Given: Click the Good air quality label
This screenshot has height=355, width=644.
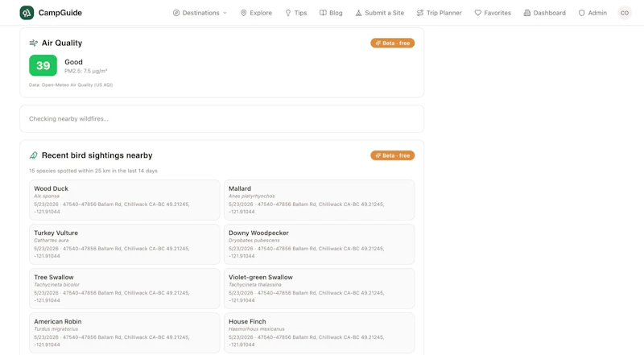Looking at the screenshot, I should [x=73, y=62].
